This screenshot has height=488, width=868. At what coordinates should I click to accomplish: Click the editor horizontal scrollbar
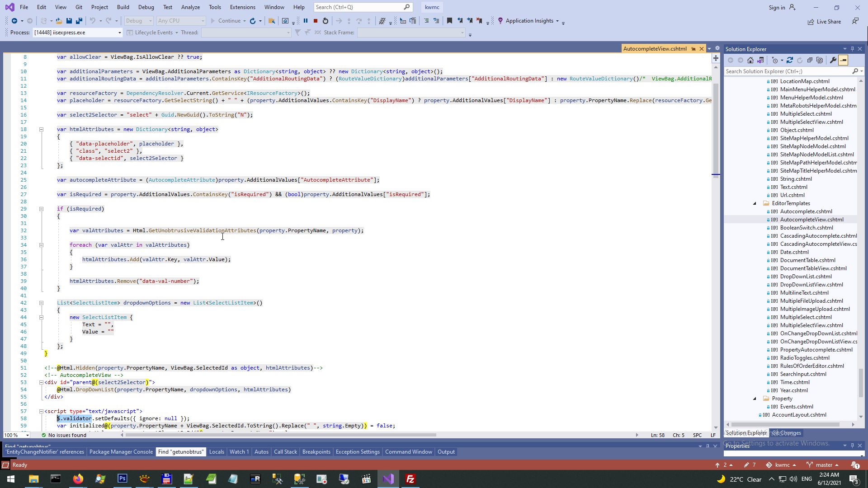point(280,435)
